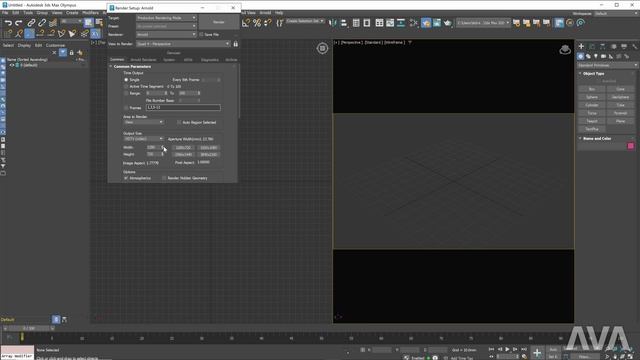Image resolution: width=640 pixels, height=360 pixels.
Task: Click the lock view icon in Render Setup
Action: point(236,44)
